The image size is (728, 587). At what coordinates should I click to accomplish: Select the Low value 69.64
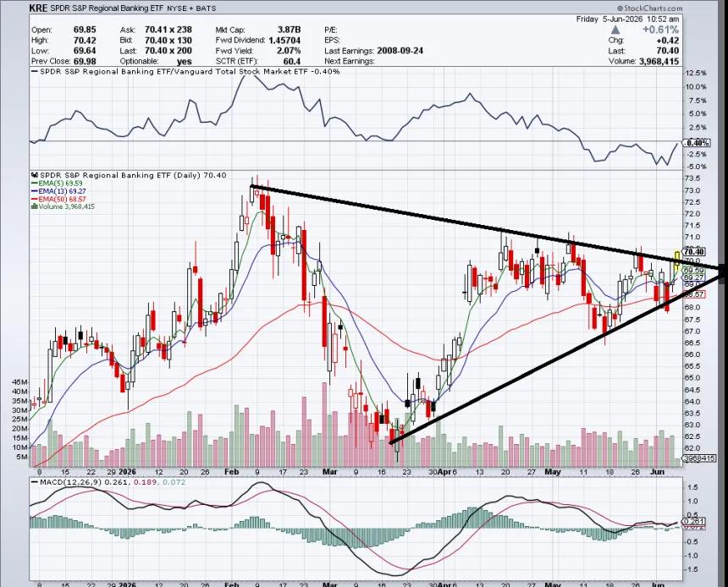click(85, 51)
